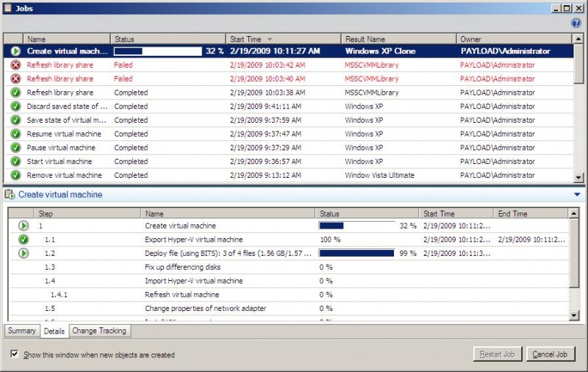This screenshot has width=588, height=372.
Task: Toggle 'Show this window when new objects are created'
Action: click(15, 354)
